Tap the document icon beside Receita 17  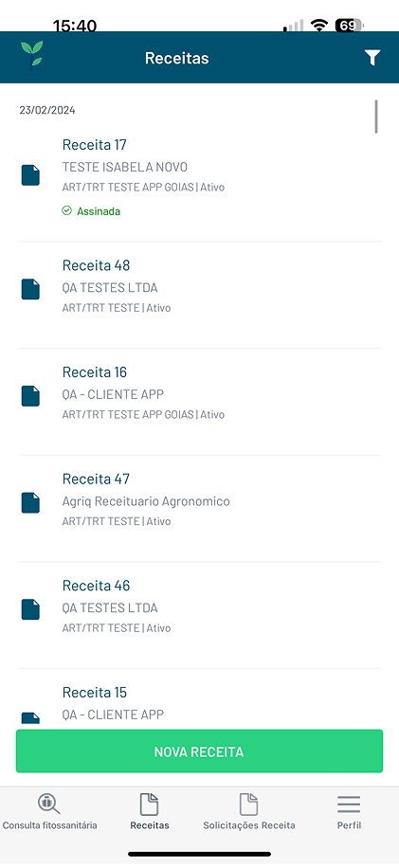click(30, 175)
